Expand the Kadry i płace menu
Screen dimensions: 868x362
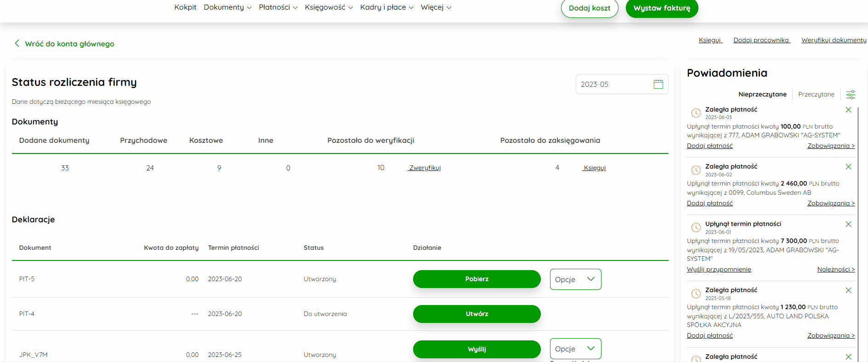pos(386,7)
